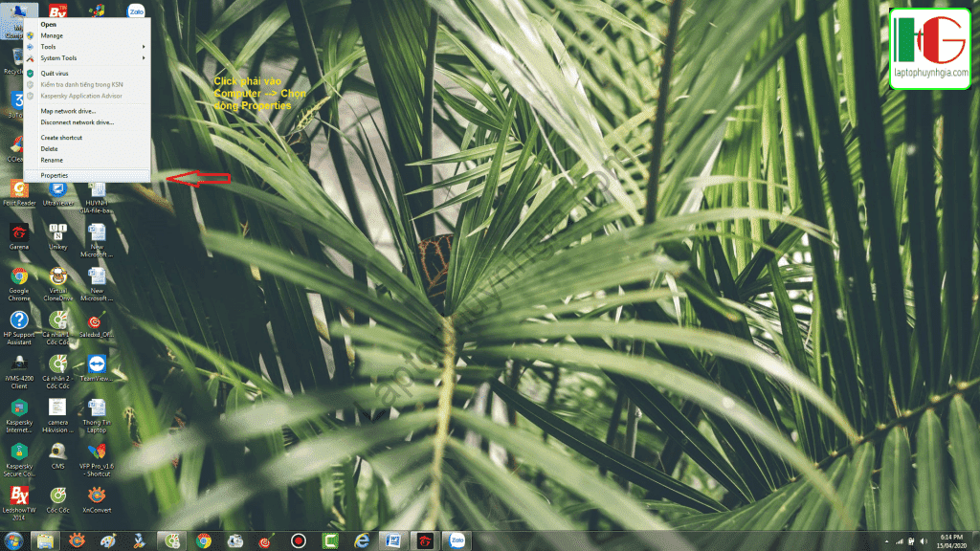Launch Internet Explorer from the taskbar
980x551 pixels.
pyautogui.click(x=360, y=541)
